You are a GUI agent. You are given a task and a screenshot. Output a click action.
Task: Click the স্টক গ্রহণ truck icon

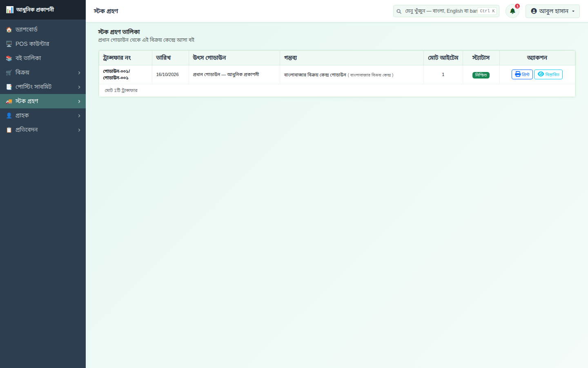coord(9,101)
